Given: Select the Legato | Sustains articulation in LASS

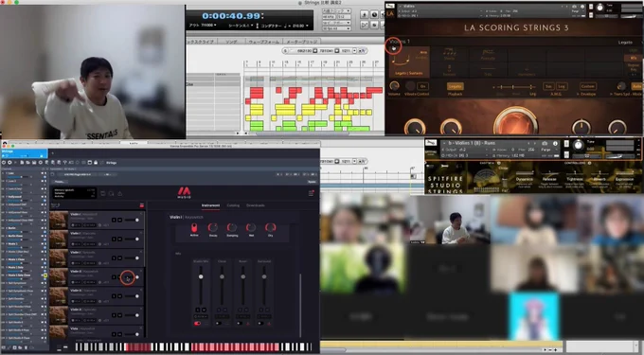Looking at the screenshot, I should [x=409, y=62].
